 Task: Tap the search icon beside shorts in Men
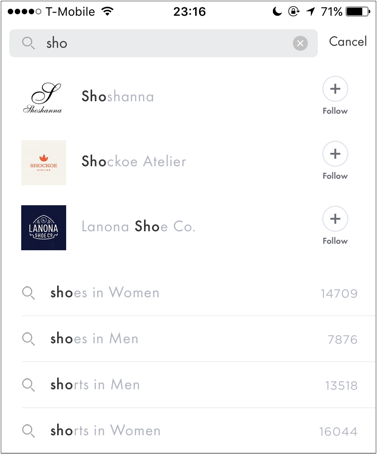[28, 385]
